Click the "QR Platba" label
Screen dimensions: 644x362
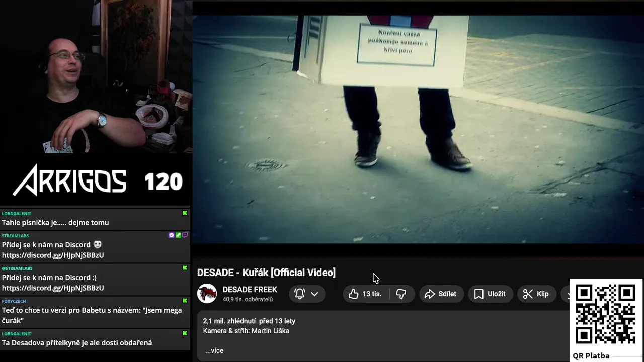click(591, 356)
